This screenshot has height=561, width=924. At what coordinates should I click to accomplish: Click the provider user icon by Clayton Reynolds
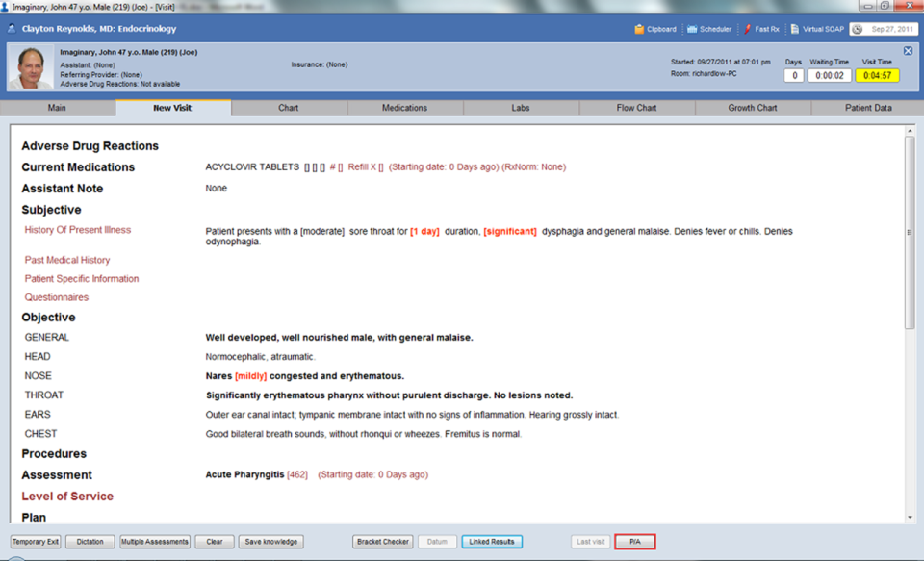12,28
